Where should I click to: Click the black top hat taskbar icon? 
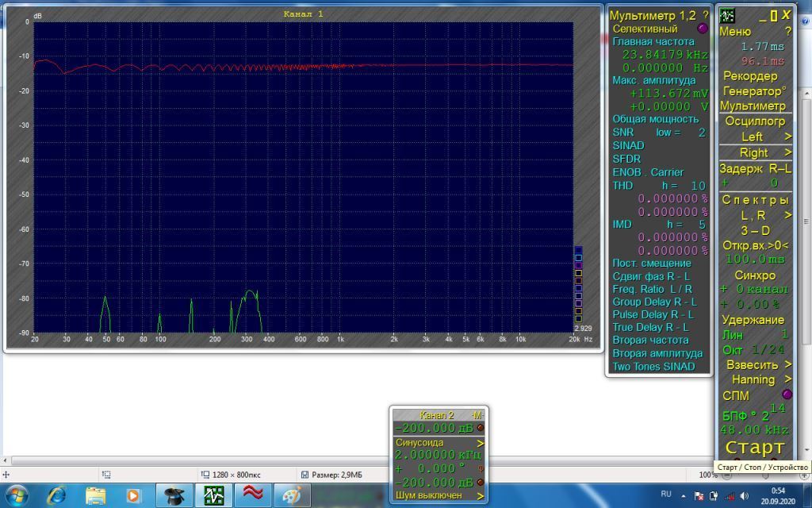[x=175, y=495]
